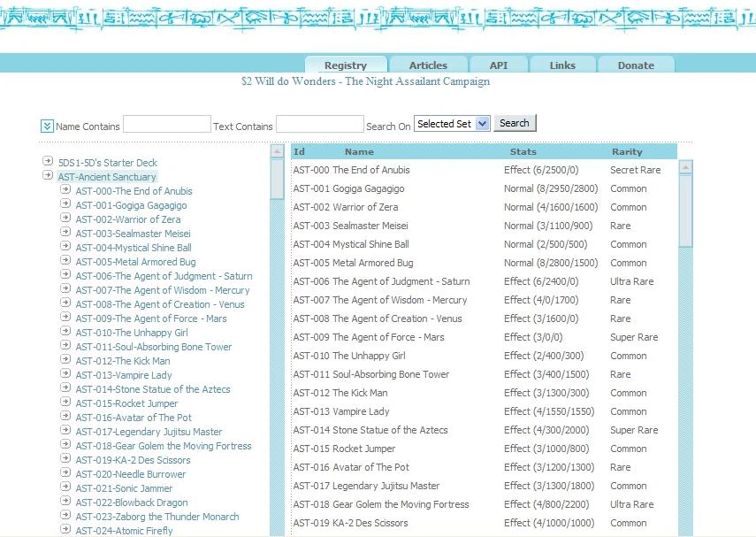Click the arrow icon beside AST-016-Avatar of The Pot
This screenshot has height=537, width=756.
coord(65,416)
